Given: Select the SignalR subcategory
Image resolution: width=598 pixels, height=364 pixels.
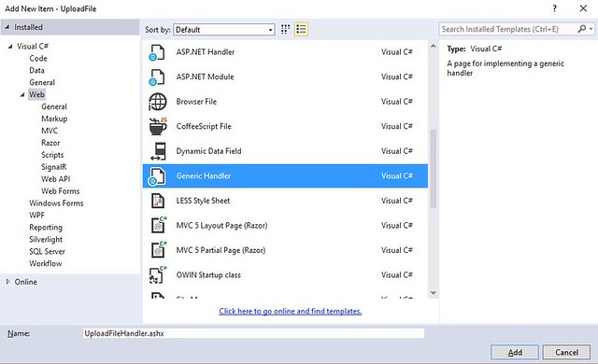Looking at the screenshot, I should click(54, 167).
